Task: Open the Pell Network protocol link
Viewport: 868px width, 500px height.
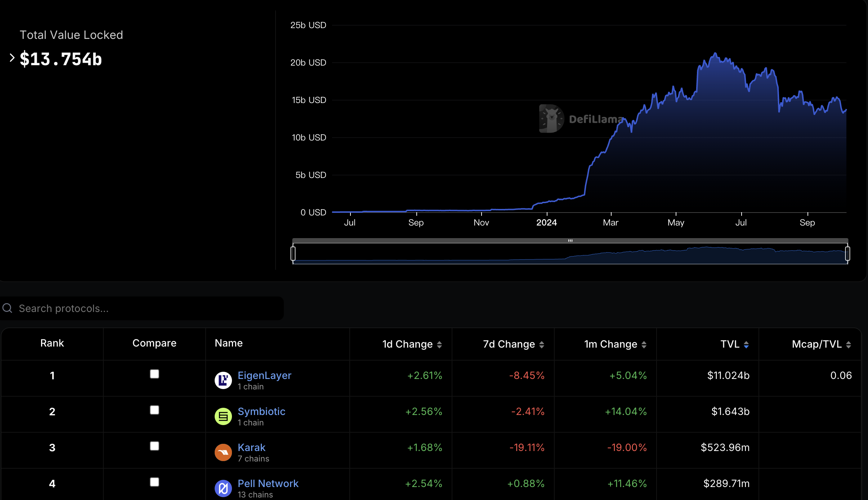Action: click(x=268, y=483)
